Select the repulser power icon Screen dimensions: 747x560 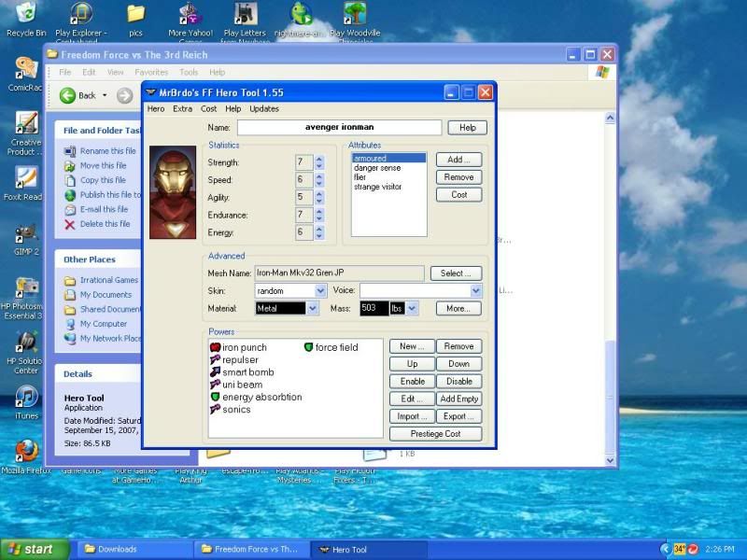[x=216, y=359]
